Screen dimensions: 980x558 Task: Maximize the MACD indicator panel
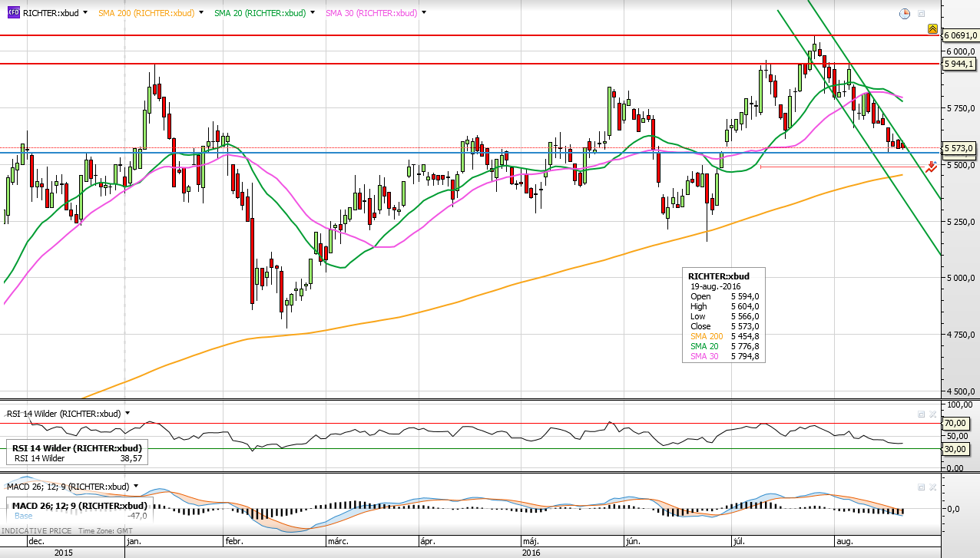click(x=921, y=487)
